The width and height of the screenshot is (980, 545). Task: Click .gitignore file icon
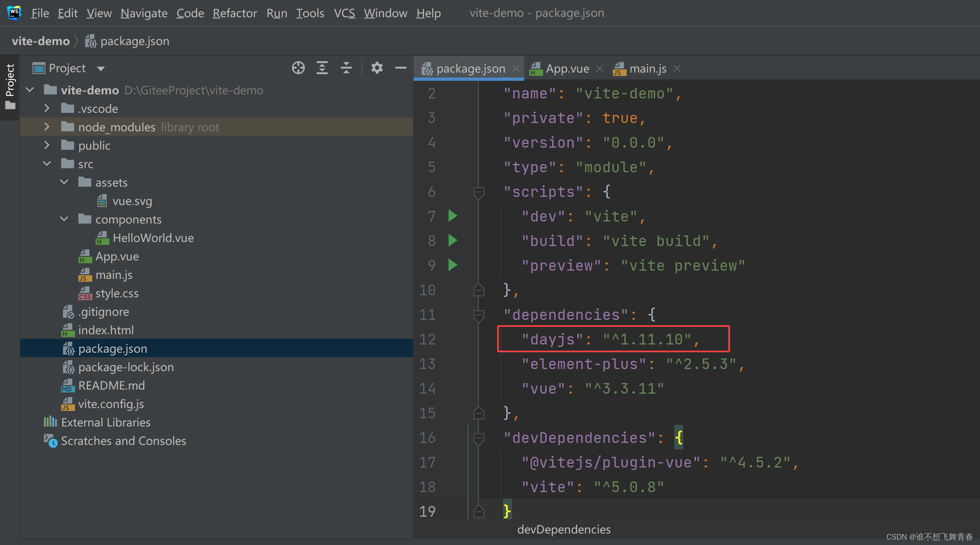coord(68,312)
